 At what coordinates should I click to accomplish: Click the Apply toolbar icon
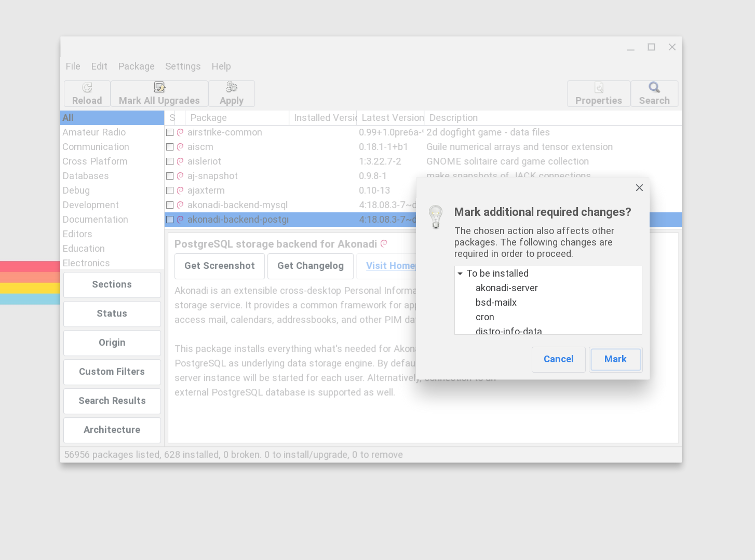point(231,86)
